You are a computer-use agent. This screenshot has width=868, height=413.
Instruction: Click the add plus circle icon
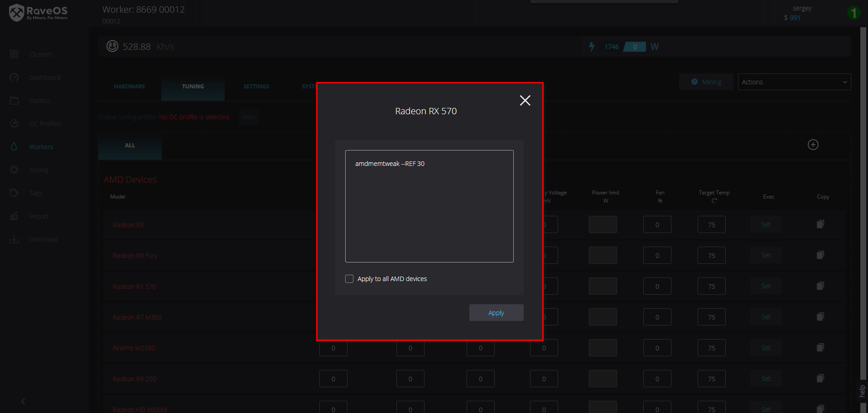pyautogui.click(x=813, y=145)
